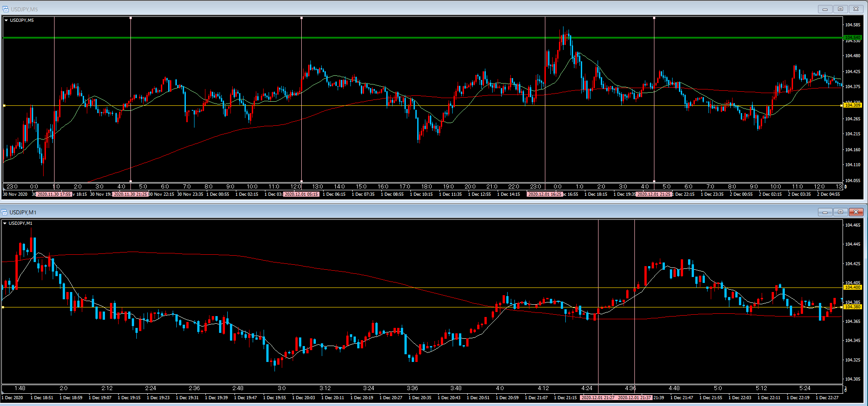Screen dimensions: 868x406
Task: Select the 2020.12.01 05:15 time marker
Action: point(301,194)
